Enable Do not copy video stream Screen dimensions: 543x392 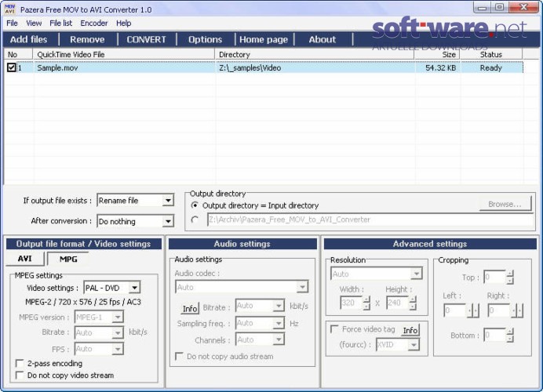(20, 375)
